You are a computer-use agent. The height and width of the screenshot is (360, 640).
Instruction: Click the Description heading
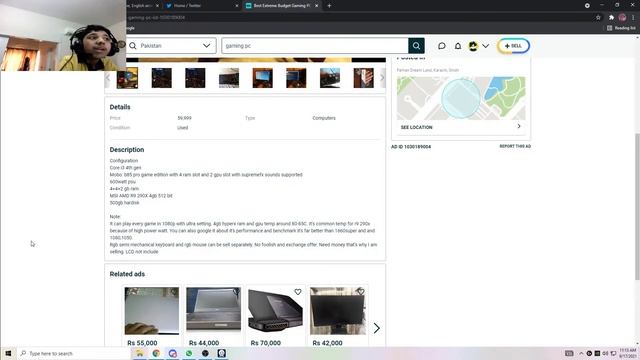tap(127, 150)
